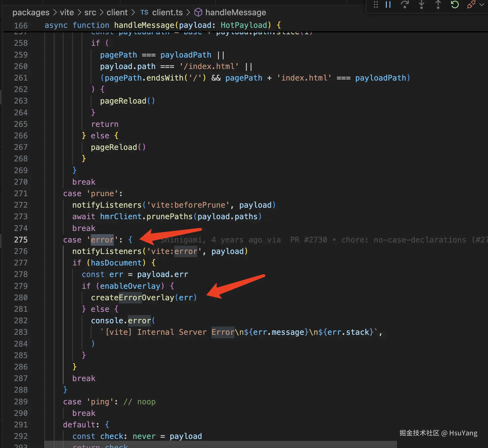Click pageReload() on line 267

click(x=118, y=147)
